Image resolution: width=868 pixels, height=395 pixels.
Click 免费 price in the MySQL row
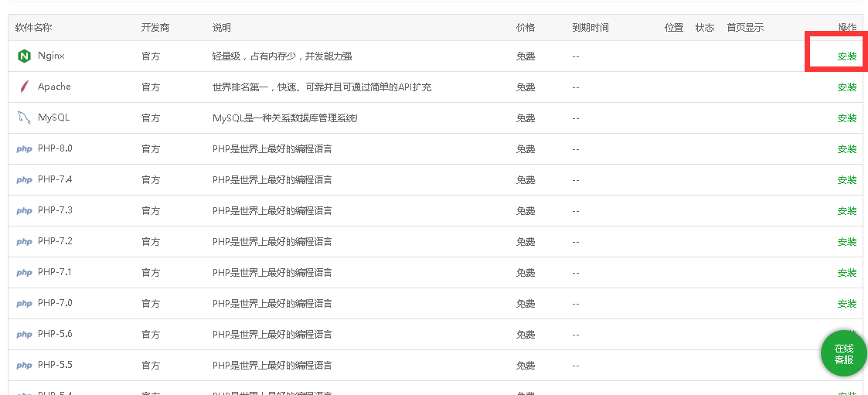click(x=526, y=118)
